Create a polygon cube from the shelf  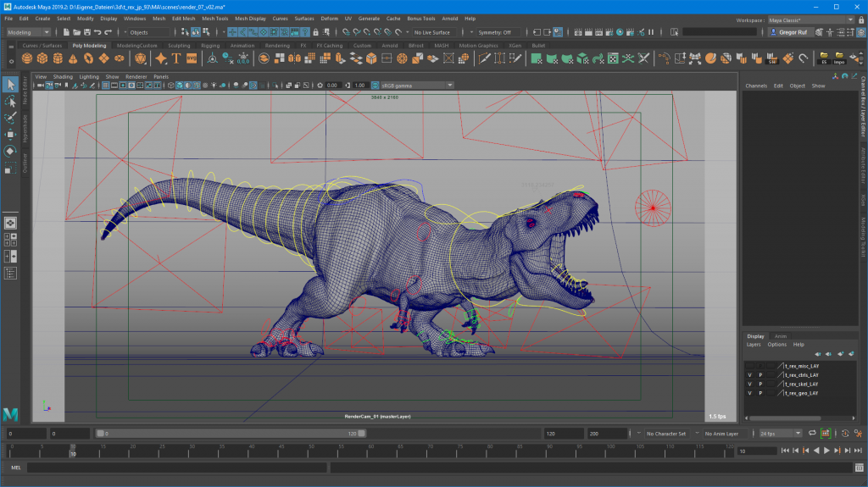42,58
